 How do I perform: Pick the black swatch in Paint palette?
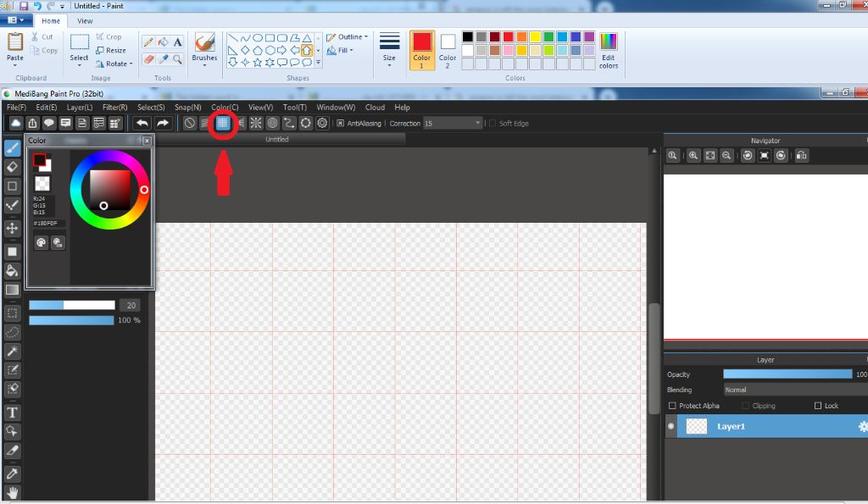pos(468,36)
